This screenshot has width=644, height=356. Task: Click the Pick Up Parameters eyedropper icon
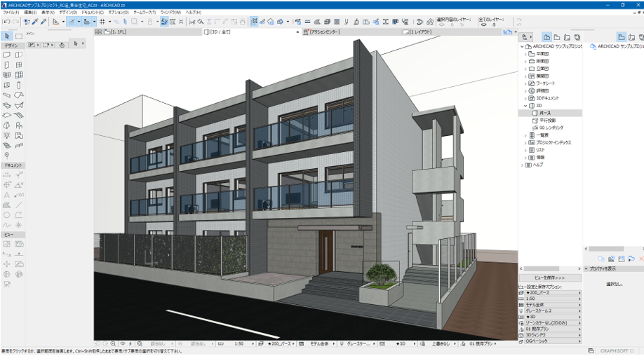[35, 22]
